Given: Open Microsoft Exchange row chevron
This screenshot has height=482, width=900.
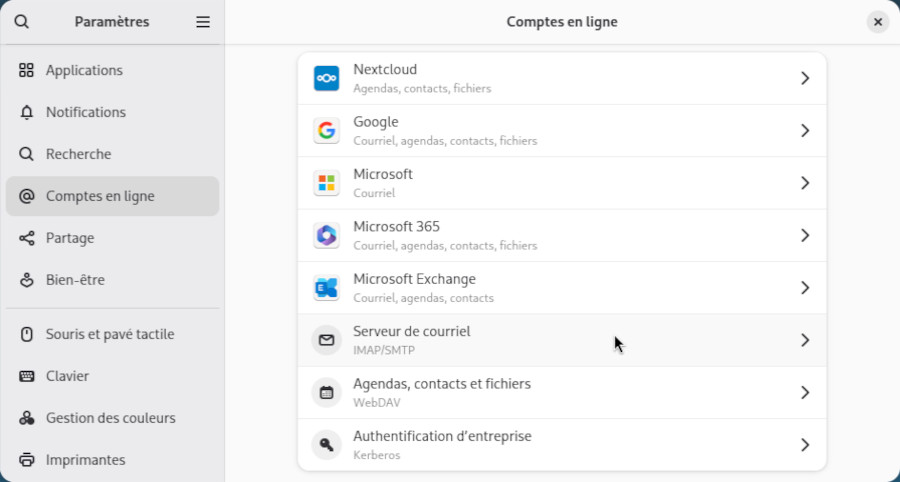Looking at the screenshot, I should click(805, 287).
